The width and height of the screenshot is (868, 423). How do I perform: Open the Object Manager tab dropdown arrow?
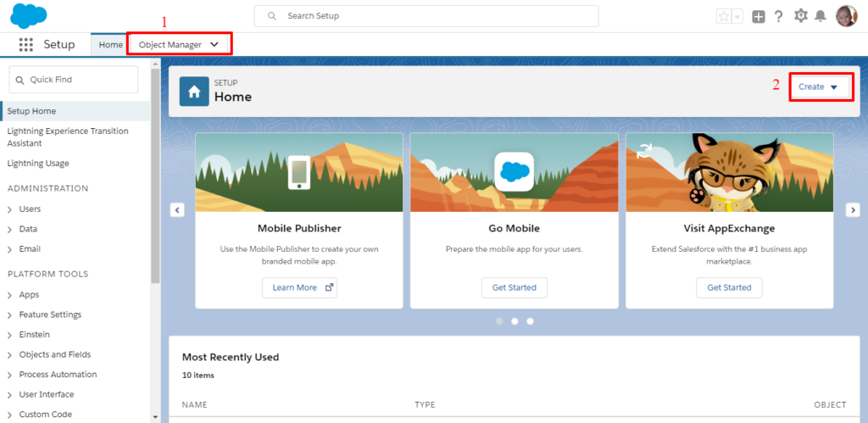tap(214, 44)
